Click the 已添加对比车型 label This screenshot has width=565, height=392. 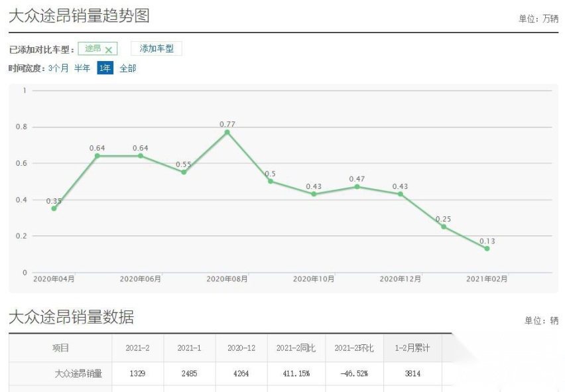click(x=41, y=49)
